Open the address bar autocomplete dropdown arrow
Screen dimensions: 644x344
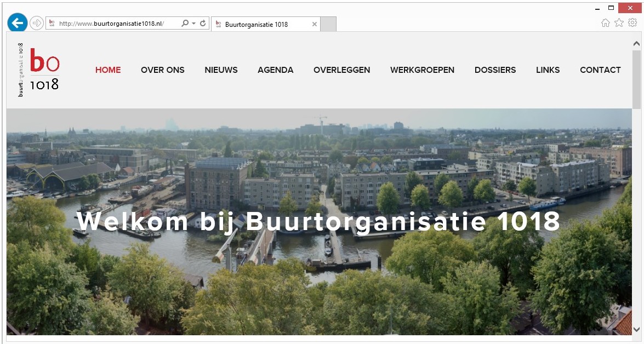point(193,24)
